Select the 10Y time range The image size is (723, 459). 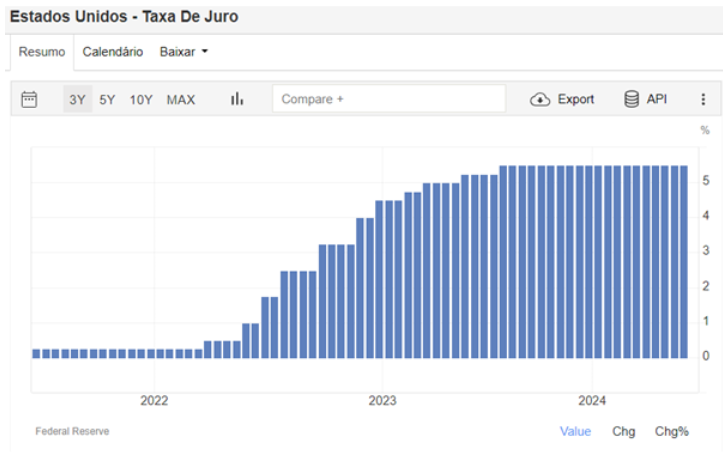tap(141, 99)
